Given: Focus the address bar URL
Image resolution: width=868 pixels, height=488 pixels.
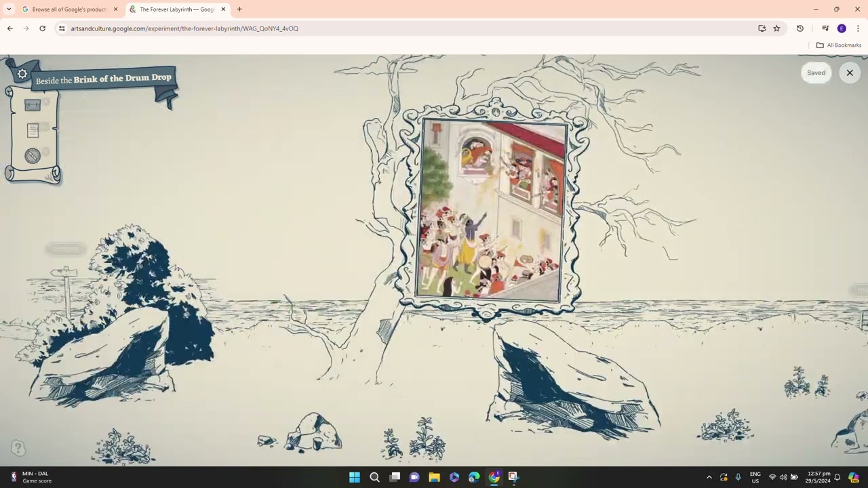Looking at the screenshot, I should pyautogui.click(x=184, y=28).
